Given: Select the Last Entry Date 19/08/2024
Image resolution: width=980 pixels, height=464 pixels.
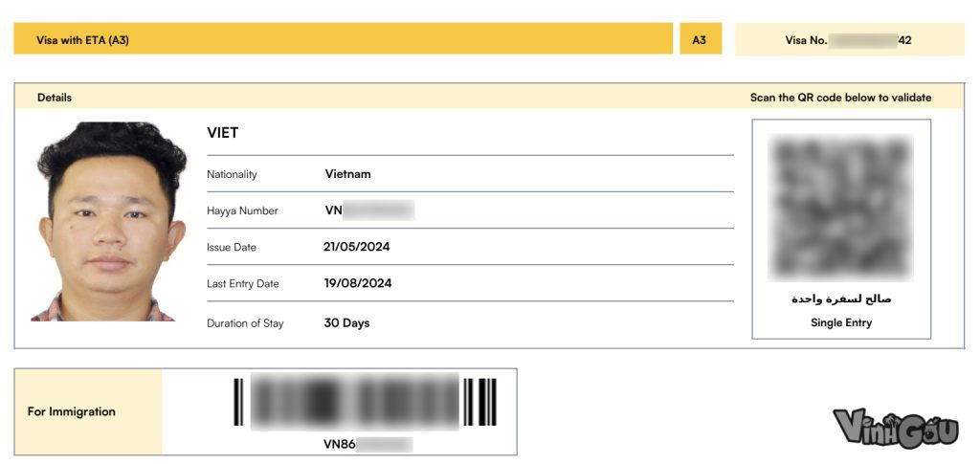Looking at the screenshot, I should point(357,283).
